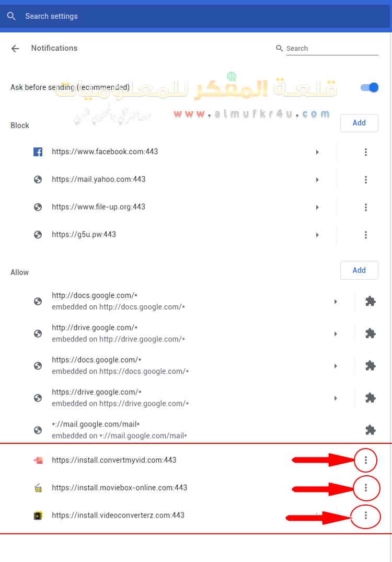Open three-dot menu for install.moviebox-online.com
Image resolution: width=392 pixels, height=562 pixels.
click(x=365, y=487)
